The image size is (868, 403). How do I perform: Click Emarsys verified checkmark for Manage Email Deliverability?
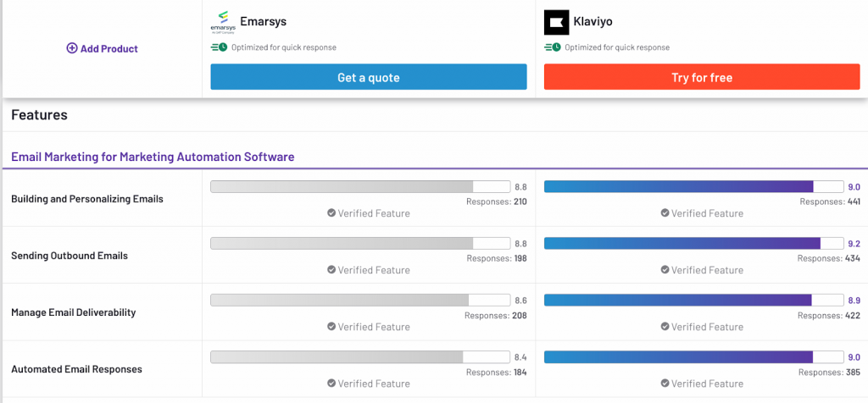coord(331,327)
